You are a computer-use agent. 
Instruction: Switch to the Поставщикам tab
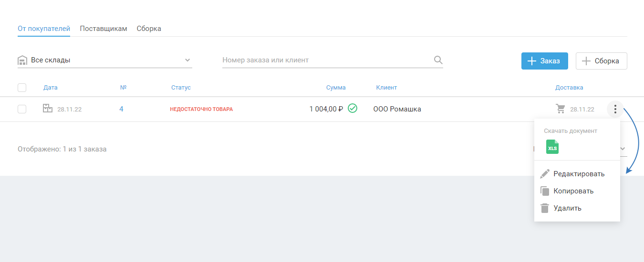(x=104, y=29)
